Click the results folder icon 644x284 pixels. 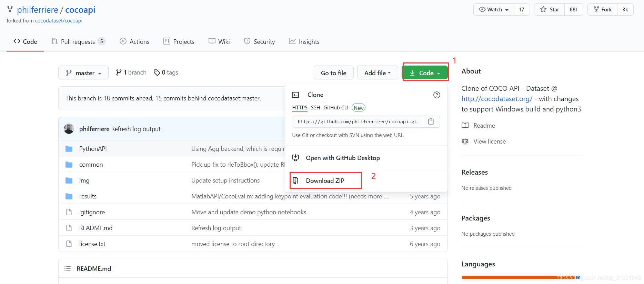(69, 196)
